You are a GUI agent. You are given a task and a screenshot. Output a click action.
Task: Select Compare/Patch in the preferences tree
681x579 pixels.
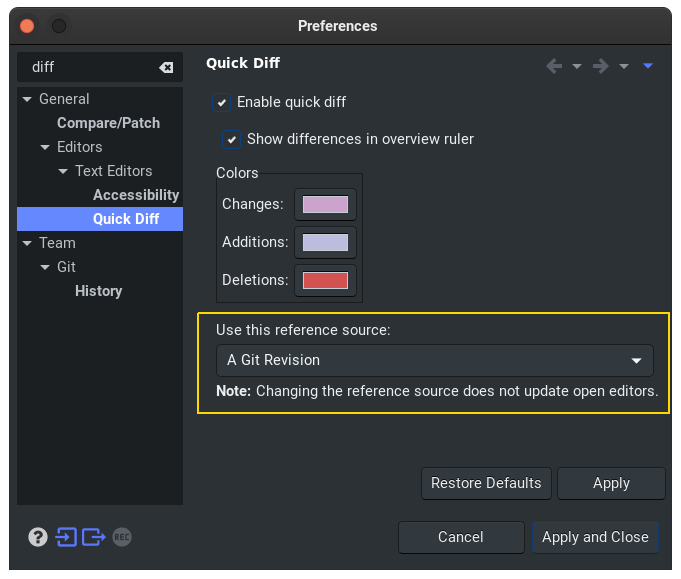point(108,123)
